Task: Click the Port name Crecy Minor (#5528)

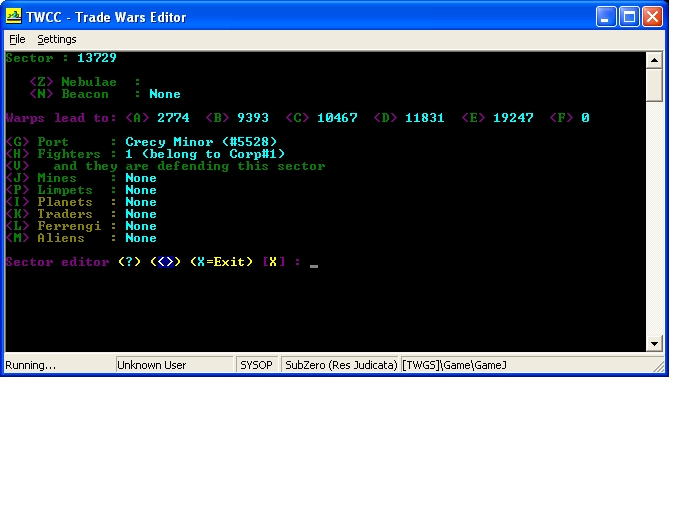Action: coord(201,142)
